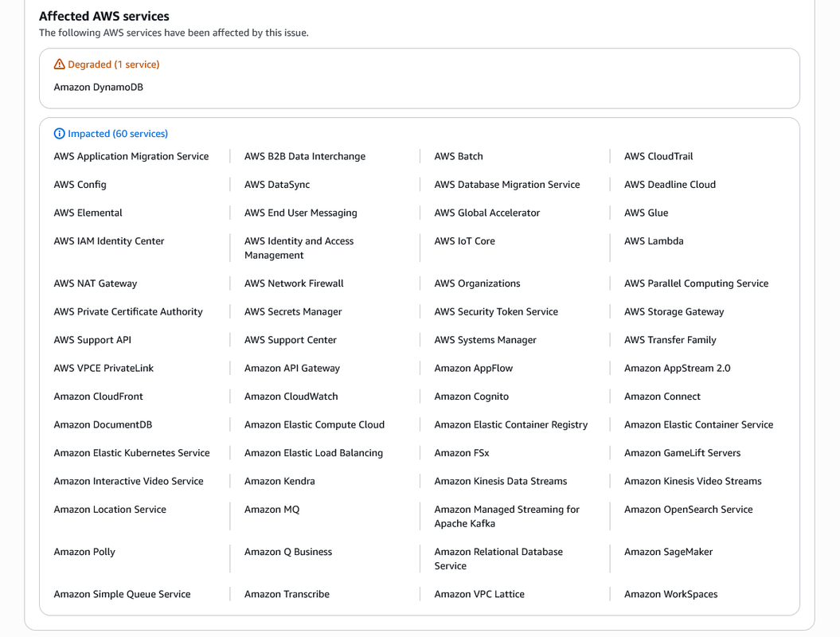
Task: Click AWS VPCE PrivateLink
Action: tap(104, 368)
